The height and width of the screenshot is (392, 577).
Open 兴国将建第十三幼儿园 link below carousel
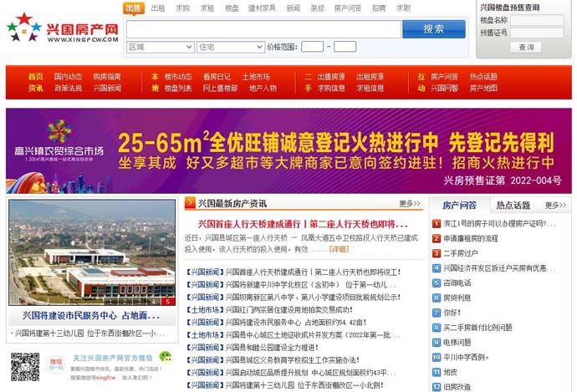tap(89, 333)
